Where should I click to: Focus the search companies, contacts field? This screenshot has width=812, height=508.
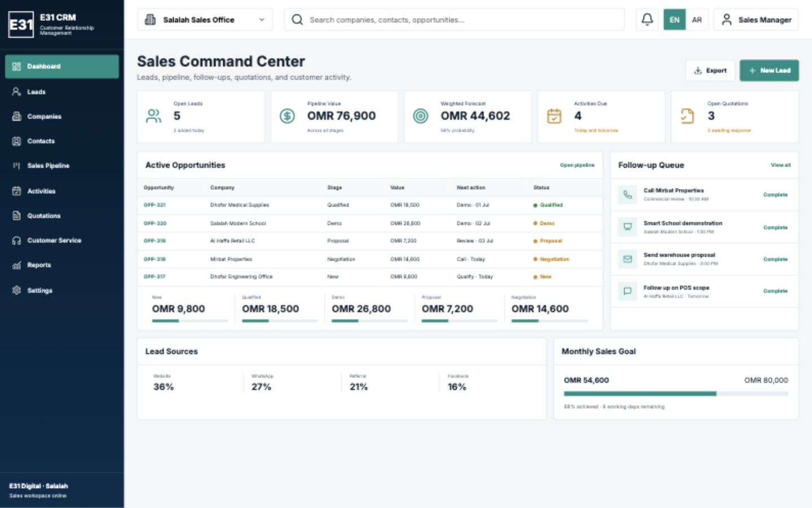point(454,20)
